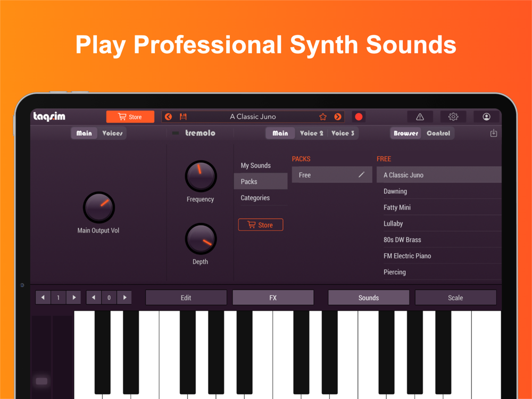Open the Store button below Categories
The image size is (532, 399).
pos(261,225)
